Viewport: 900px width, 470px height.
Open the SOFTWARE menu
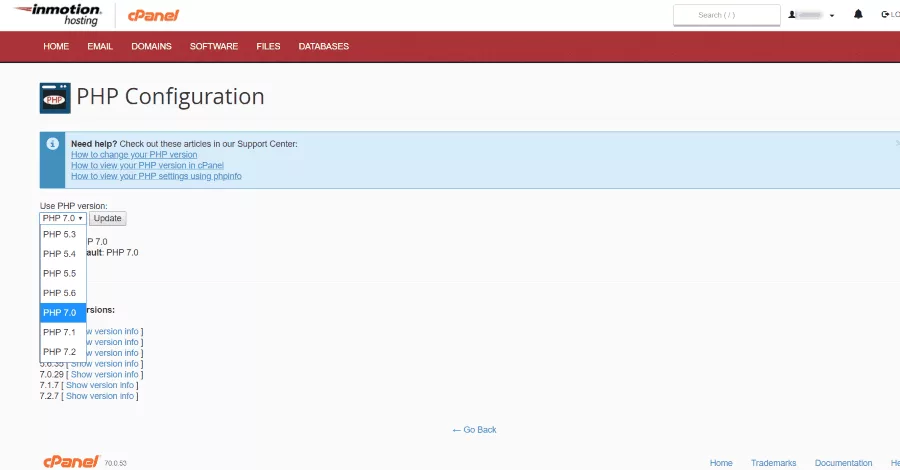tap(214, 46)
